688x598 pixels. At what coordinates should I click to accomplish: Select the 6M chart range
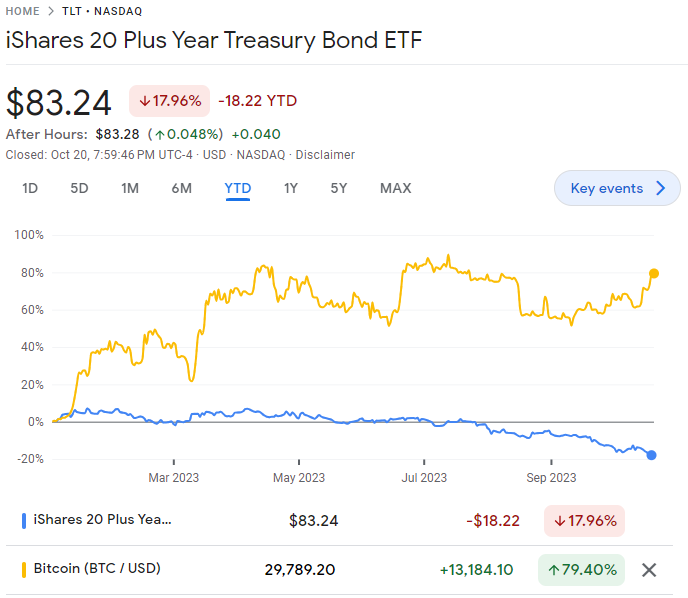tap(181, 188)
